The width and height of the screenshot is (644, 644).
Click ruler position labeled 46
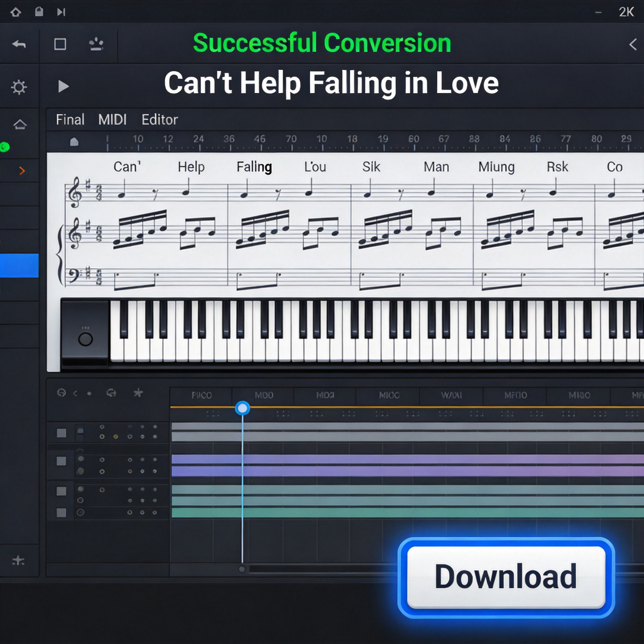(260, 139)
